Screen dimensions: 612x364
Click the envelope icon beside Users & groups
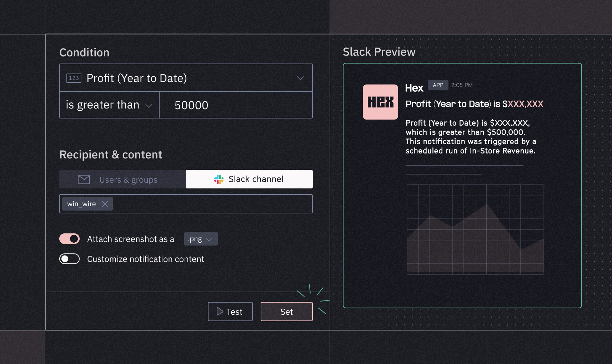[x=84, y=180]
